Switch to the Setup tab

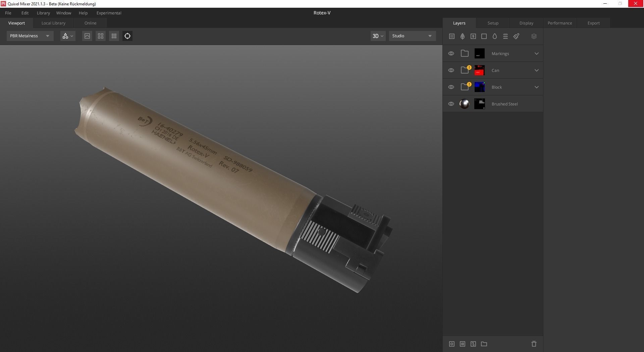[493, 23]
